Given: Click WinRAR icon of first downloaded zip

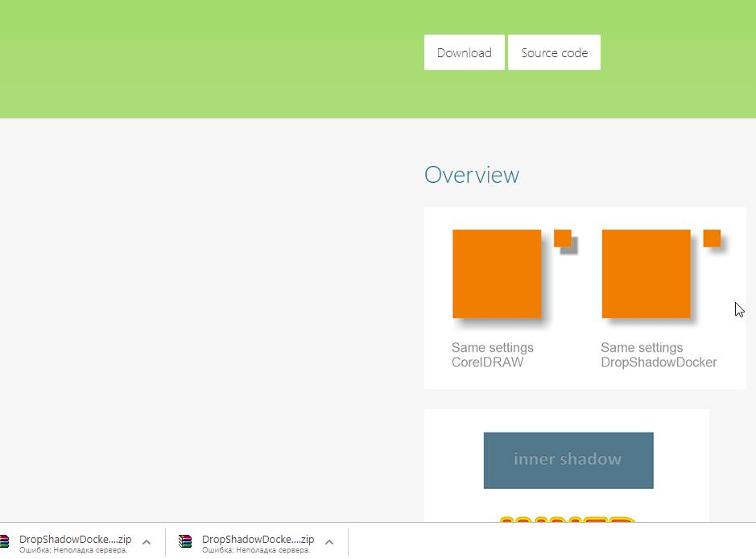Looking at the screenshot, I should [x=4, y=541].
